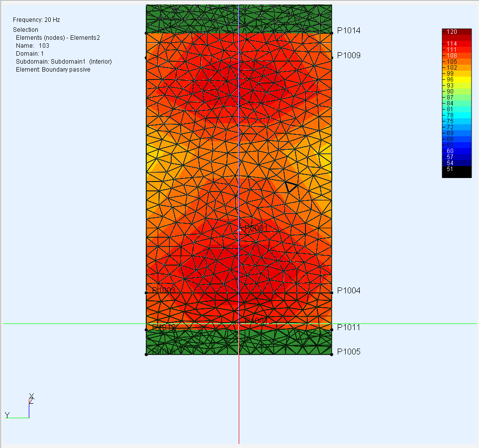Click the point marker beside label P1005

[332, 354]
